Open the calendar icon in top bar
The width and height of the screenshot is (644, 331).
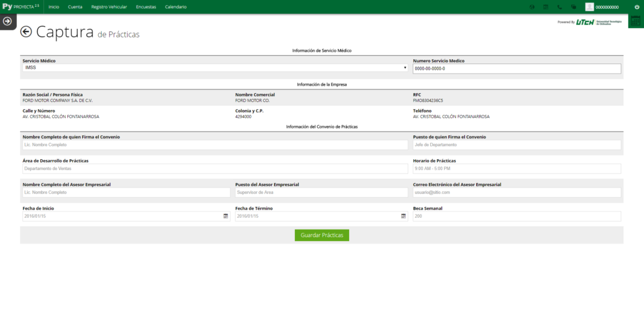(x=545, y=7)
